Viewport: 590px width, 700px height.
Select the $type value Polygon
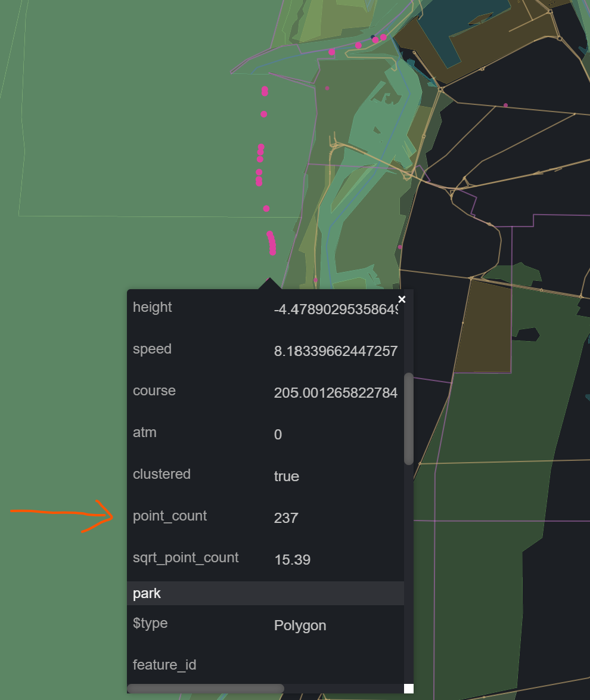[x=300, y=625]
